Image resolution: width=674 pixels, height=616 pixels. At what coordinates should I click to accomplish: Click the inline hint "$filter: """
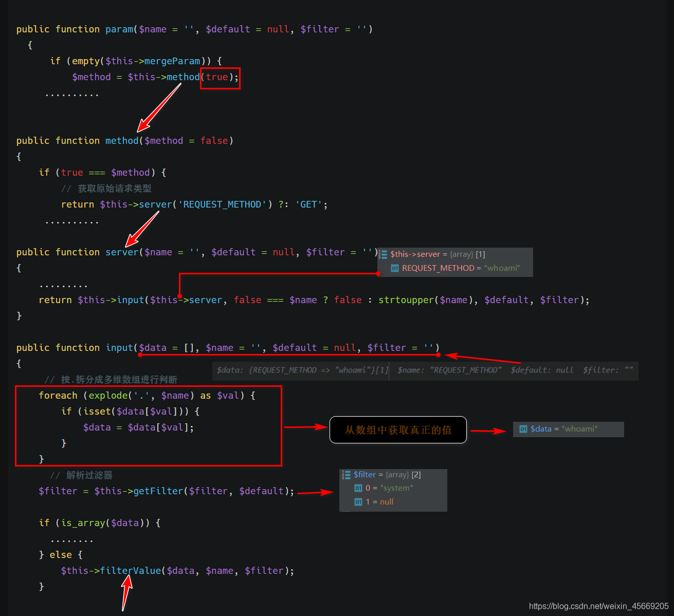point(608,370)
